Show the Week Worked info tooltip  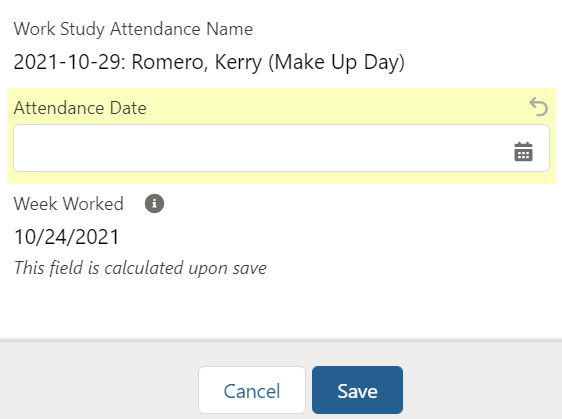pos(154,204)
